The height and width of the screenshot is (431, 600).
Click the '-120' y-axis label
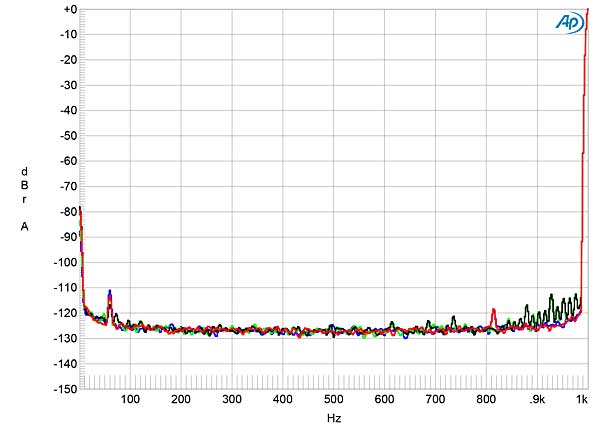click(x=65, y=313)
